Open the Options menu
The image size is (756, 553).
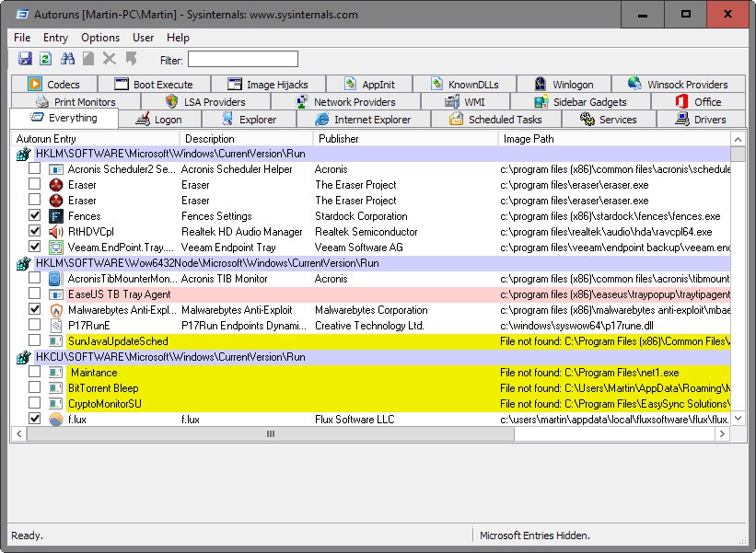pyautogui.click(x=100, y=38)
